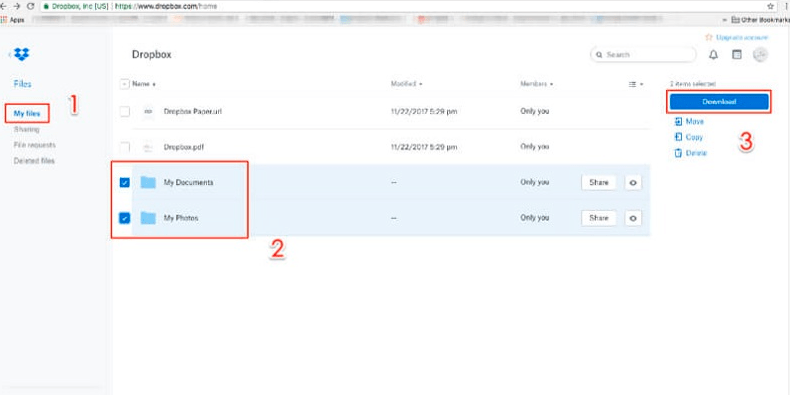Open the notifications bell
The image size is (790, 395).
[x=713, y=55]
